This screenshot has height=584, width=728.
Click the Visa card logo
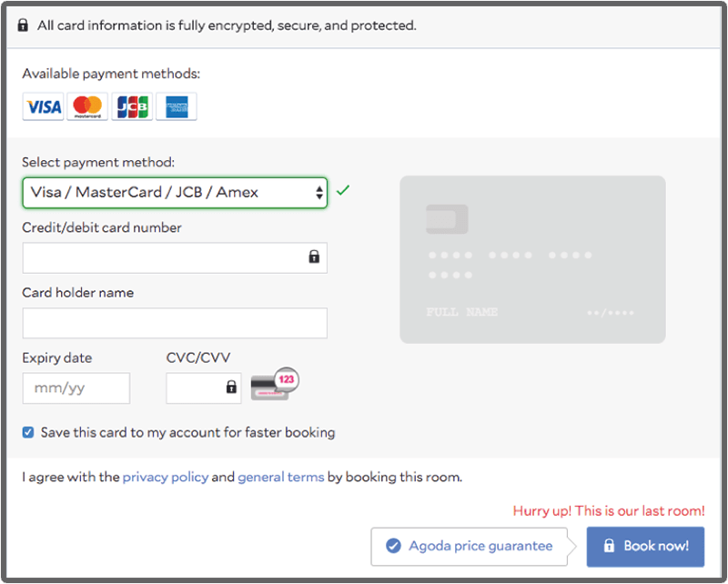[43, 106]
